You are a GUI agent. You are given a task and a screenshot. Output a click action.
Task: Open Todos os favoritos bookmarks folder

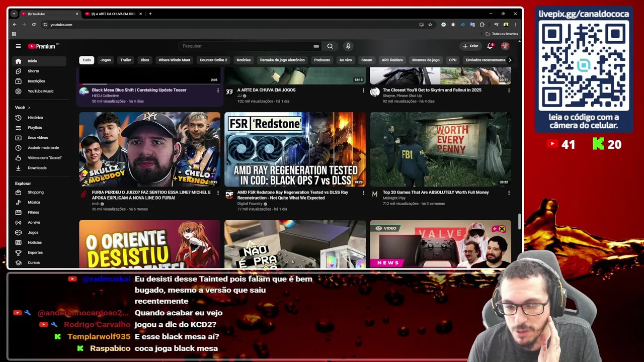[502, 34]
